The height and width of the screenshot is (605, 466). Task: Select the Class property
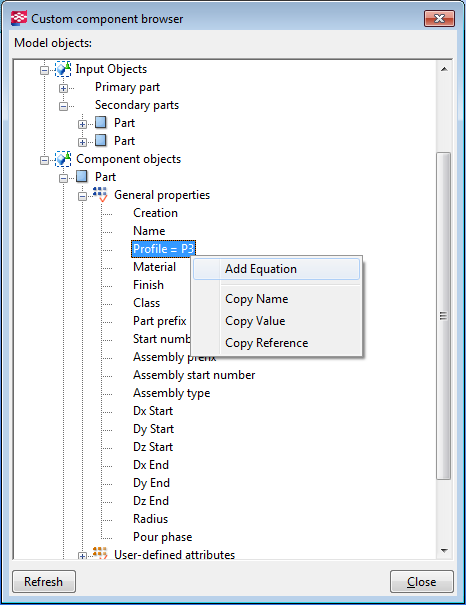(x=147, y=303)
